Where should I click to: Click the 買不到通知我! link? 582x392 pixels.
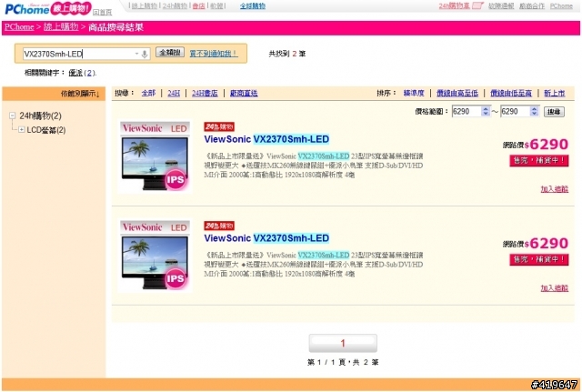point(214,54)
